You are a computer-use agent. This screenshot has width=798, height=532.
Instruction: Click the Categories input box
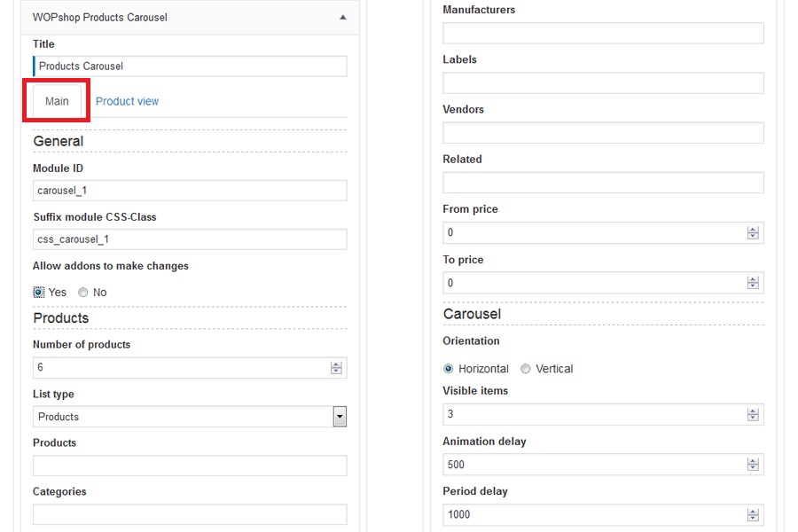click(x=190, y=514)
